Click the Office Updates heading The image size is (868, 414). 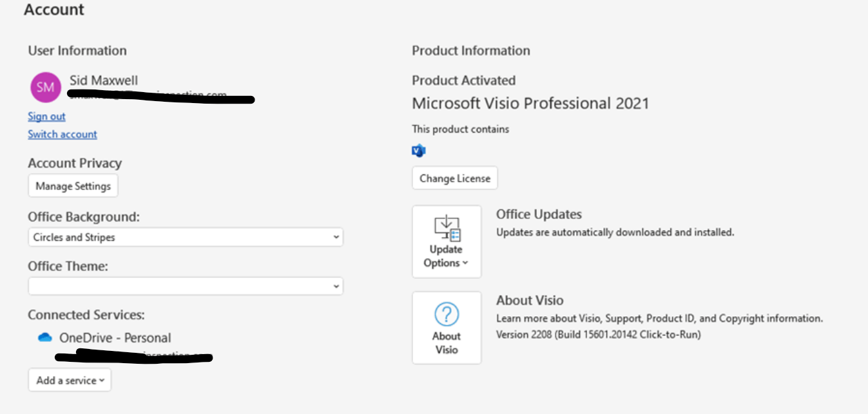[539, 214]
